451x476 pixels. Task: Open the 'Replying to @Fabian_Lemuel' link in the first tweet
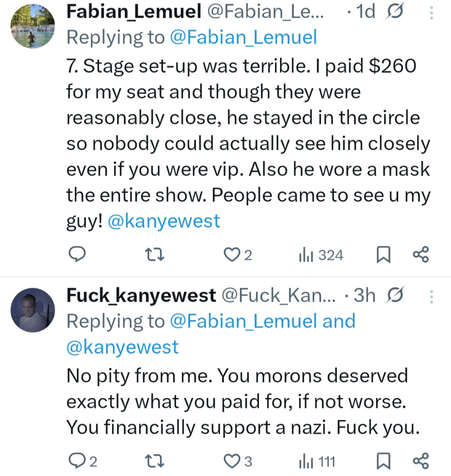(x=244, y=37)
